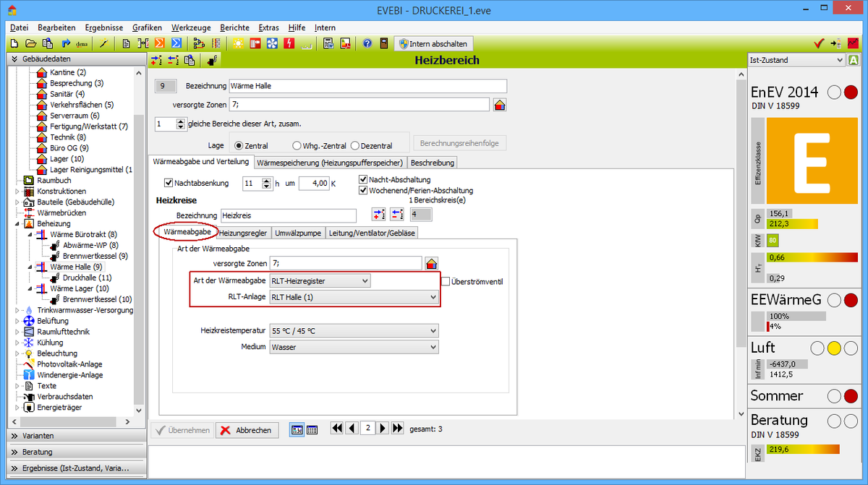Viewport: 868px width, 485px height.
Task: Click the Abbrechen button
Action: pyautogui.click(x=247, y=430)
